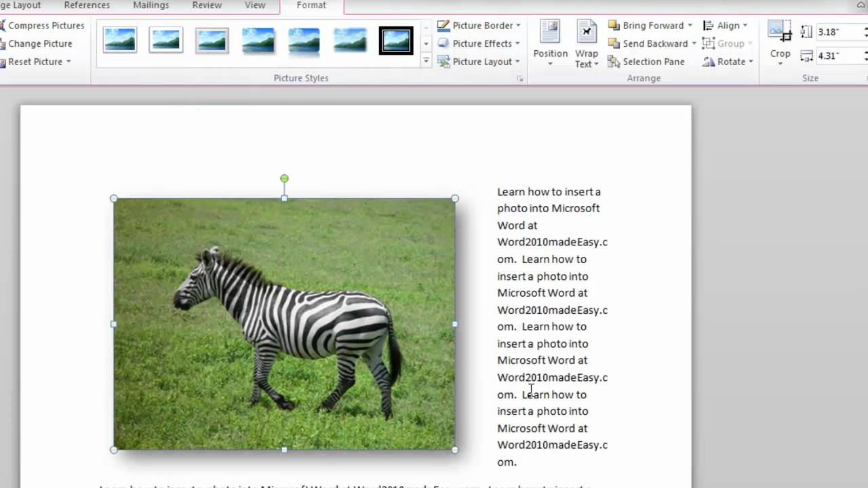Switch to the Page Layout tab
Screen dimensions: 868x488
(x=20, y=5)
